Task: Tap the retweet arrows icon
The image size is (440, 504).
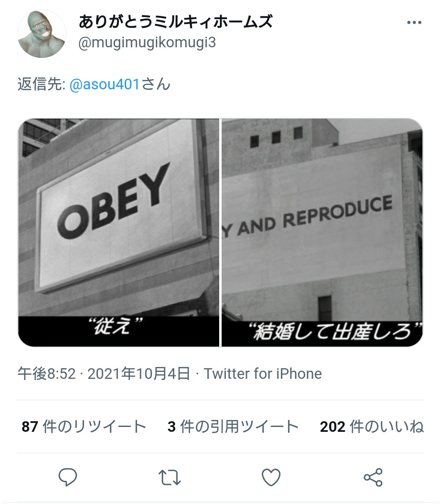Action: 169,477
